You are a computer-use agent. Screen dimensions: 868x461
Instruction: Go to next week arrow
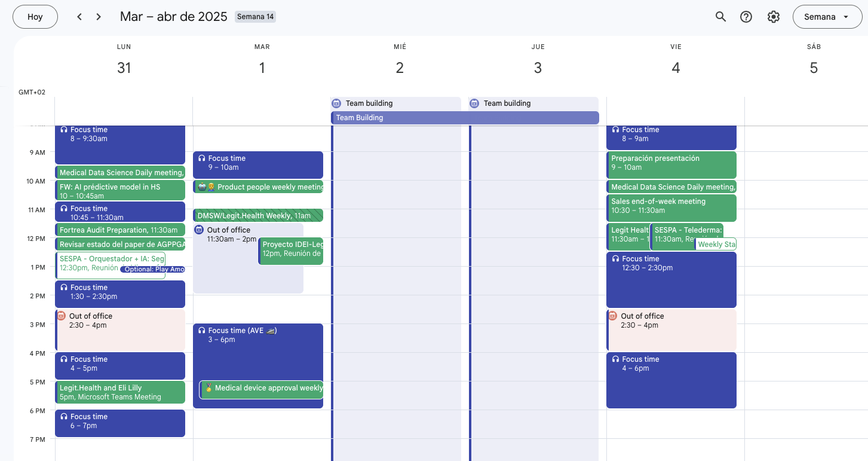point(99,17)
